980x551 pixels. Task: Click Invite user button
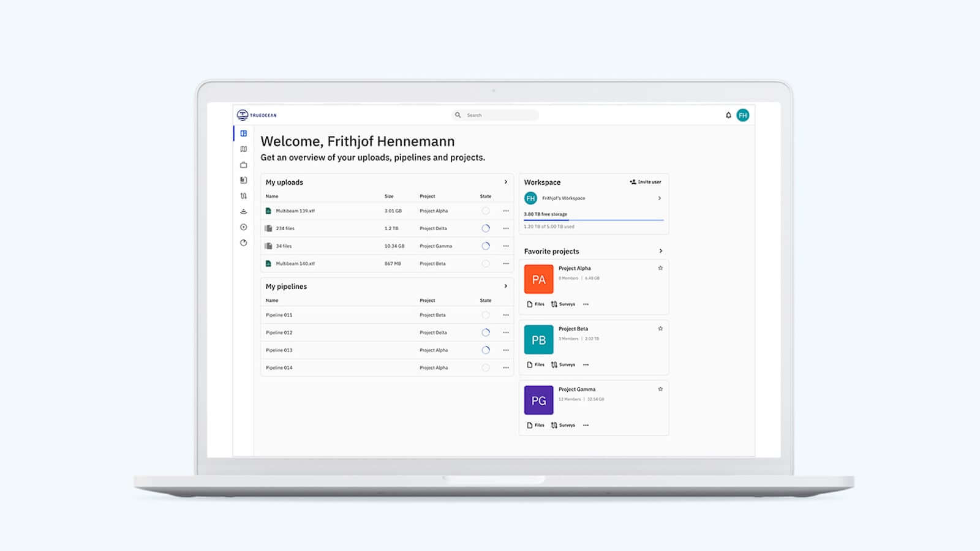pos(646,182)
